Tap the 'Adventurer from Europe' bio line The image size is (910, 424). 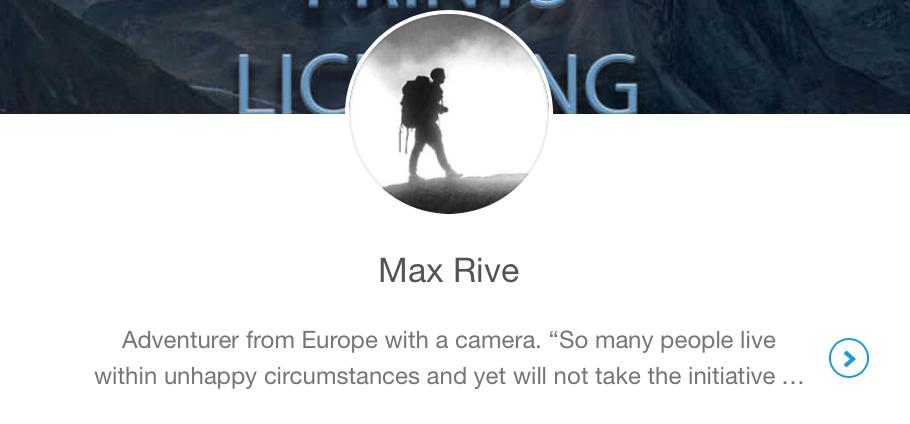[x=449, y=340]
